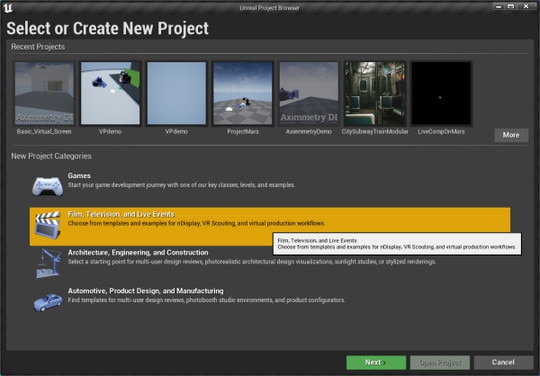Open the plain blue VPdemo thumbnail
Viewport: 540px width, 376px height.
click(176, 93)
